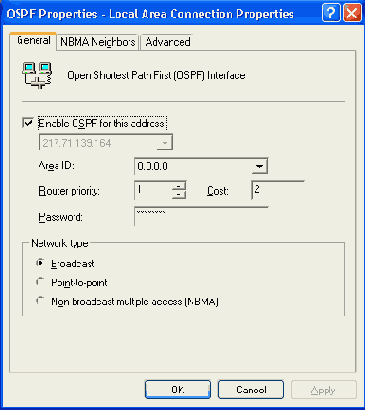The height and width of the screenshot is (410, 365).
Task: Open the Area ID dropdown
Action: click(x=259, y=166)
